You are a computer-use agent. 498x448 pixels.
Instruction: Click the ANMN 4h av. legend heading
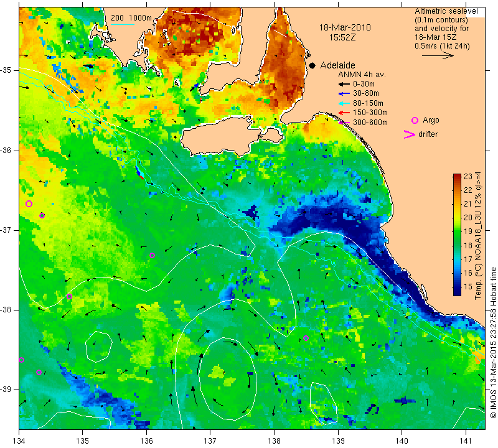pyautogui.click(x=362, y=75)
